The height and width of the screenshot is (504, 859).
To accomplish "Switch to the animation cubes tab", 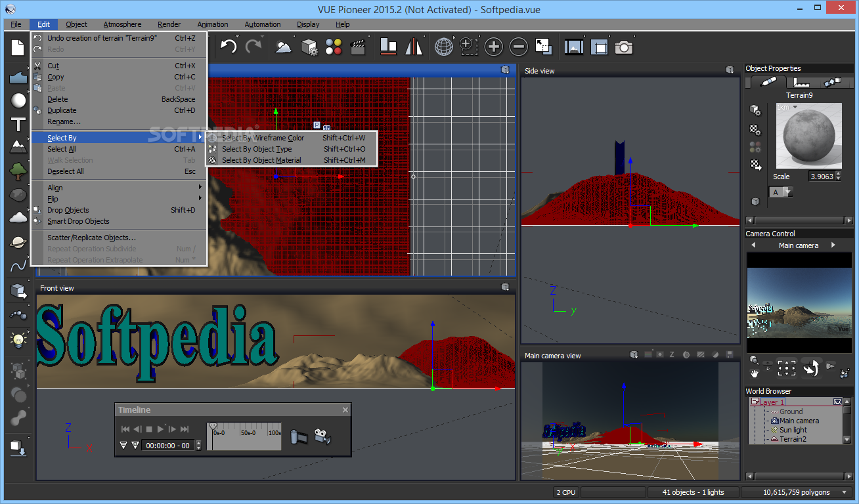I will (832, 82).
